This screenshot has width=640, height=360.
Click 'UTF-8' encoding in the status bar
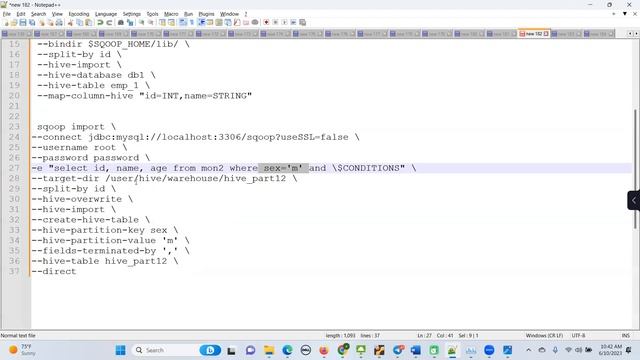tap(578, 336)
